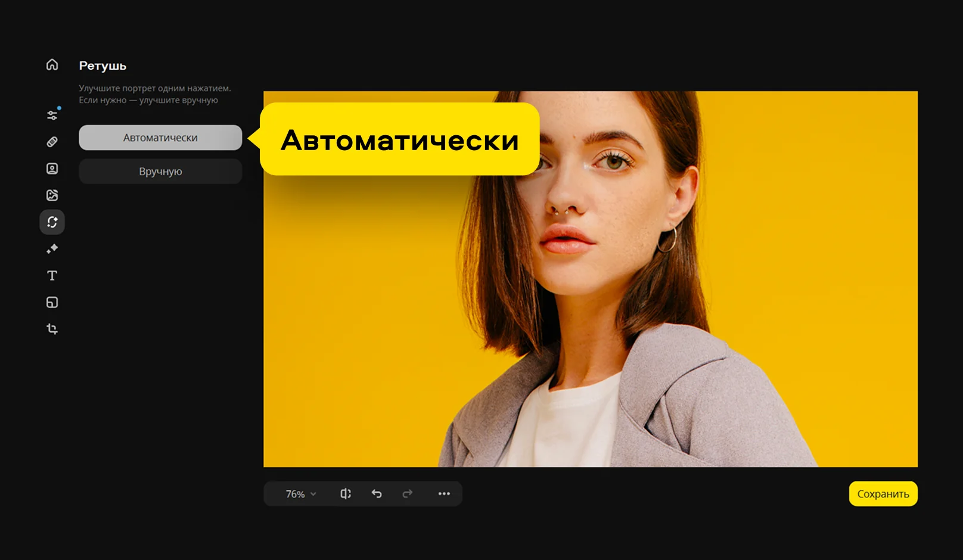The image size is (963, 560).
Task: Click the Автоматически retouch button
Action: pyautogui.click(x=160, y=138)
